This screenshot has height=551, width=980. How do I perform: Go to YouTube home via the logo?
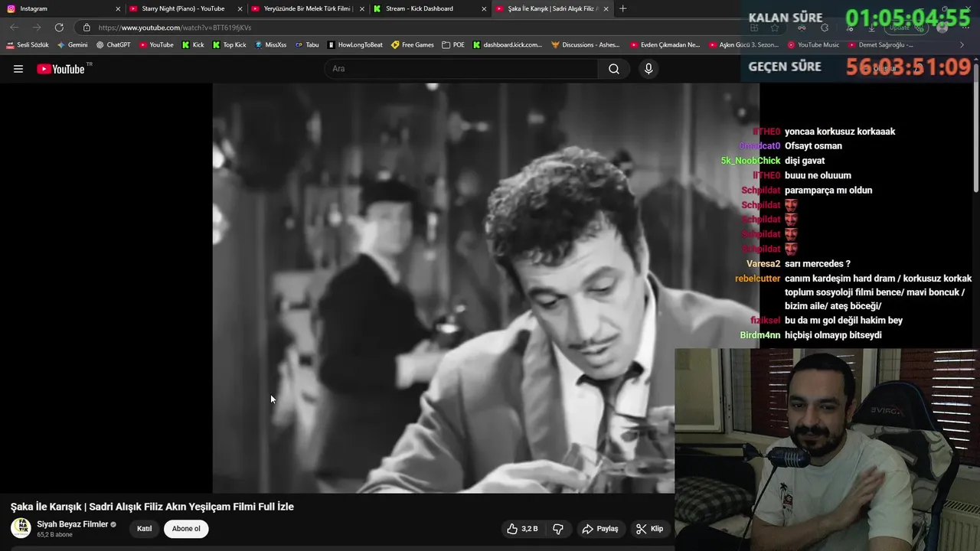click(x=60, y=69)
